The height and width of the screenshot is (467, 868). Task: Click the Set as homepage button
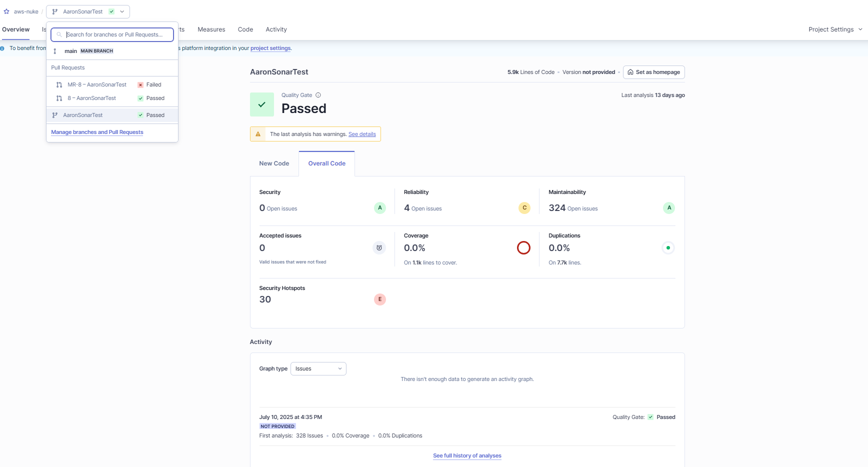coord(653,72)
